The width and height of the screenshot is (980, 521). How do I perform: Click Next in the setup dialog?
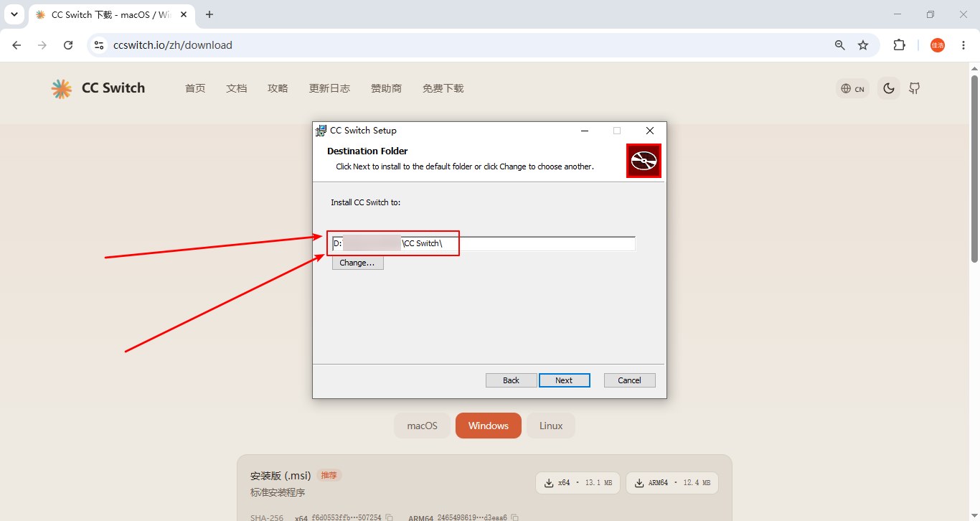pos(564,380)
